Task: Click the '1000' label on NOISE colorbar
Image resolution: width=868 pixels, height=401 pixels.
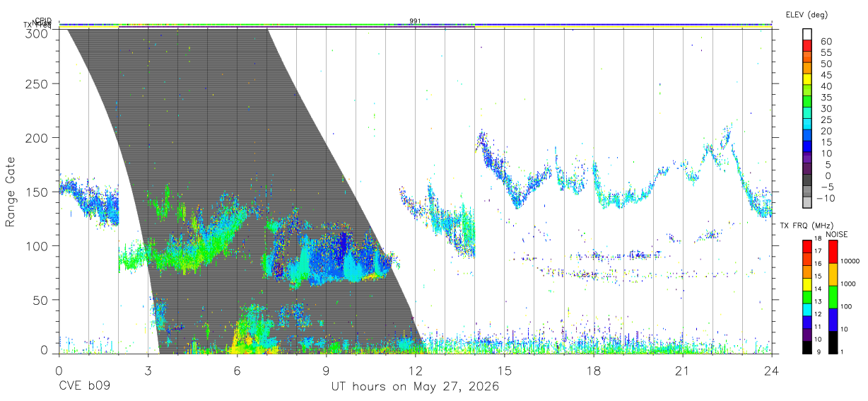Action: [849, 284]
